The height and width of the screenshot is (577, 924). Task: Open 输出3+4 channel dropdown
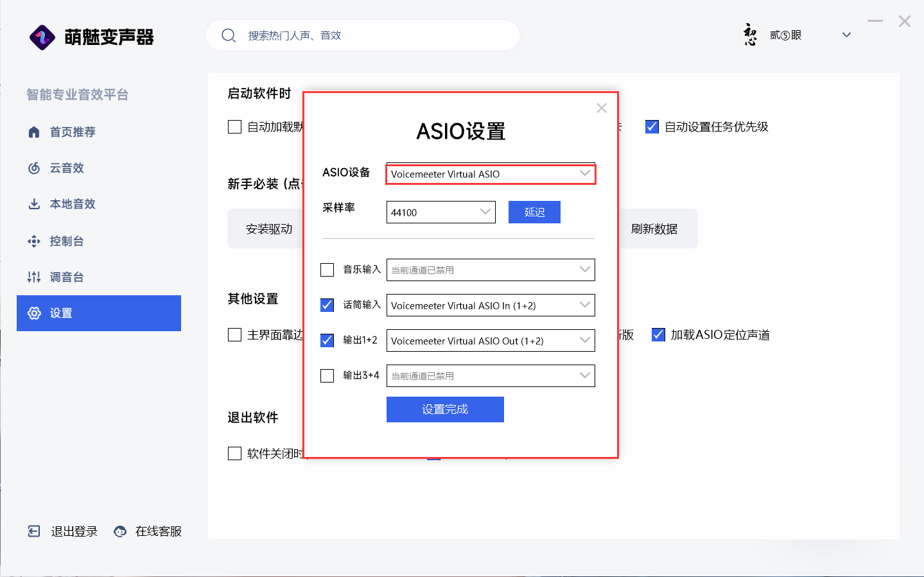tap(491, 375)
